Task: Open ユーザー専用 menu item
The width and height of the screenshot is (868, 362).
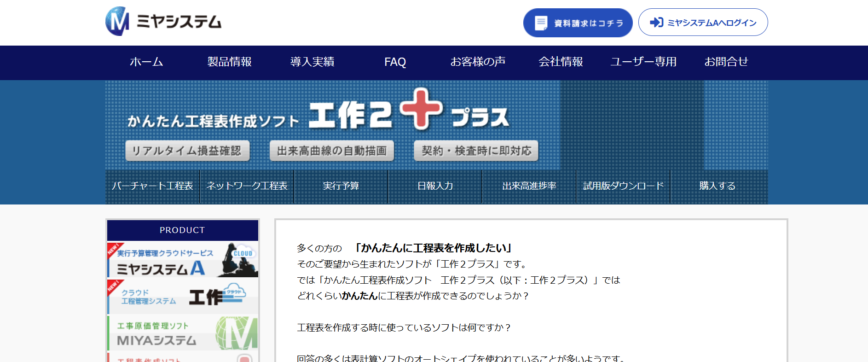Action: point(643,62)
